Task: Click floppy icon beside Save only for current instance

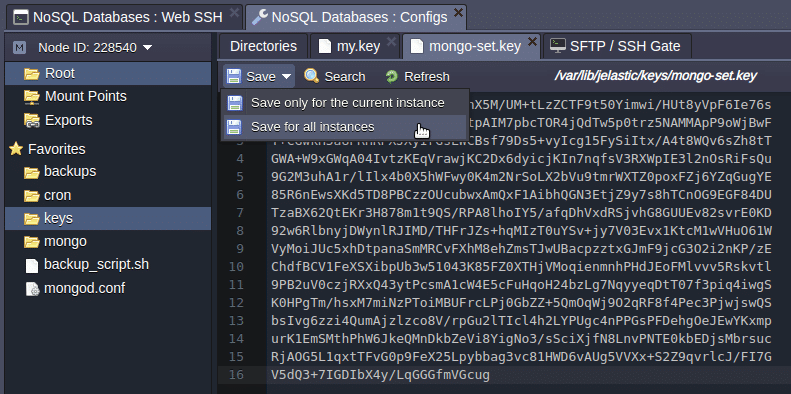Action: click(234, 103)
